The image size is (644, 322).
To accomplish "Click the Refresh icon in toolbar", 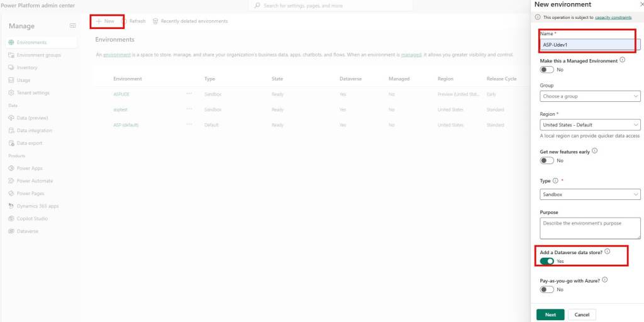I will (124, 21).
